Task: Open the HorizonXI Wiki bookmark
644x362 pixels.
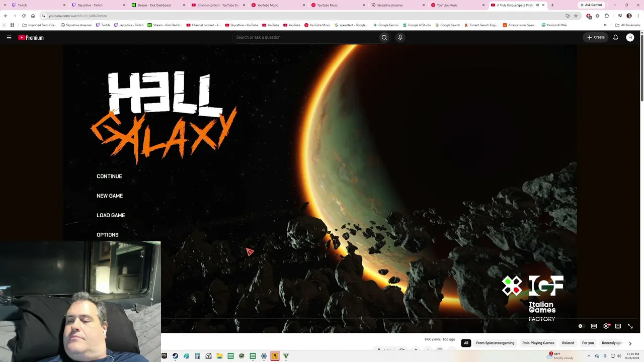Action: 554,25
